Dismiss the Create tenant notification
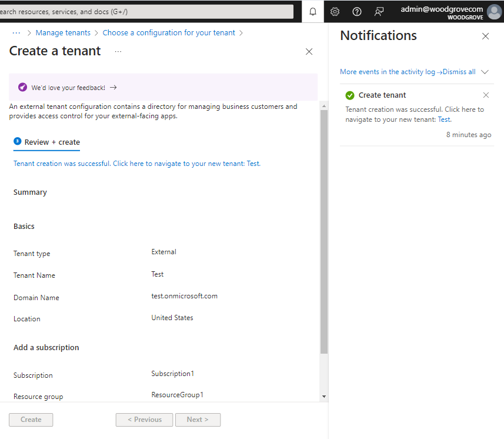Image resolution: width=504 pixels, height=439 pixels. [486, 95]
